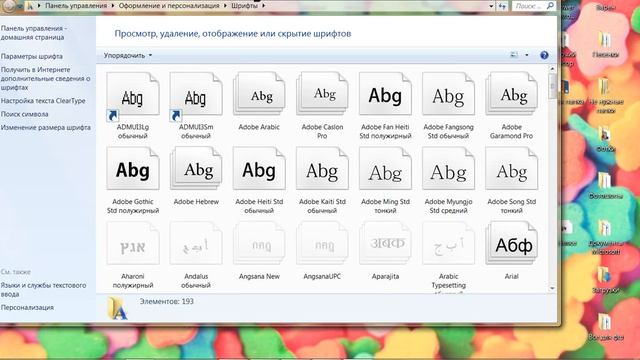Open the Персонализация link
This screenshot has width=640, height=360.
[27, 307]
